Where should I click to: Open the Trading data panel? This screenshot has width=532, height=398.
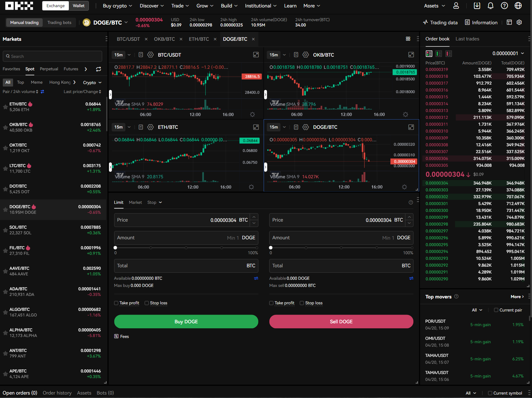[x=440, y=22]
